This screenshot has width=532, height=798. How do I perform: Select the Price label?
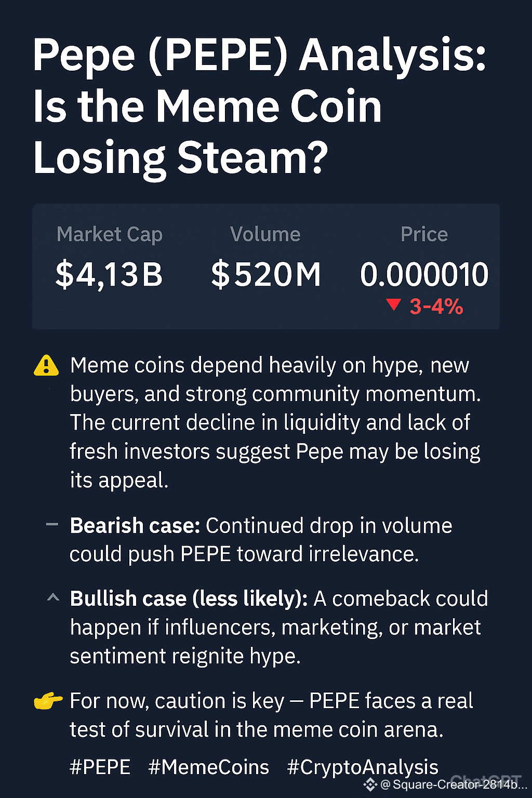[x=424, y=234]
